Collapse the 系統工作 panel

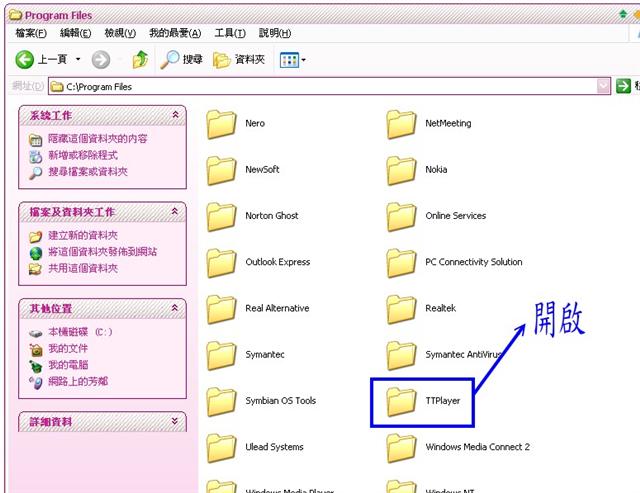click(176, 115)
